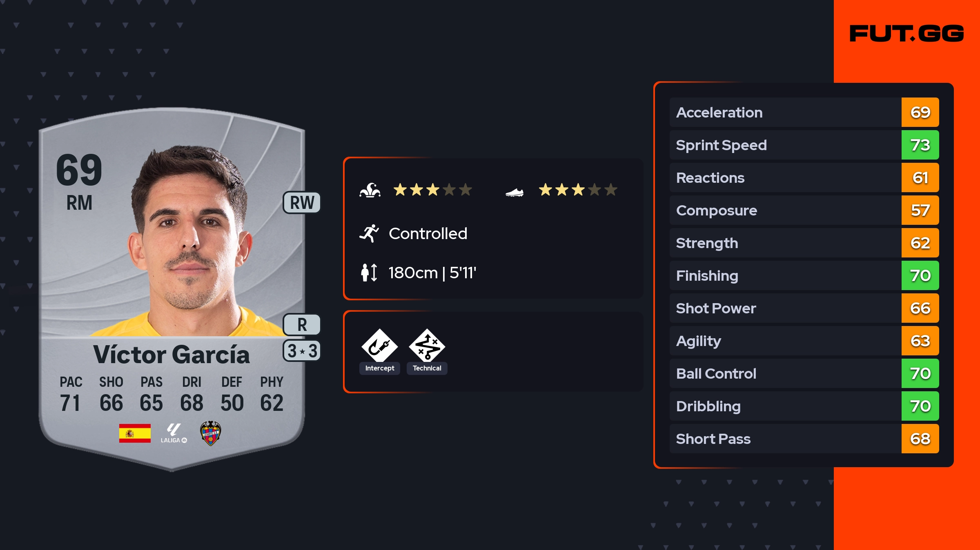Click the FUT.GG logo
The image size is (980, 550).
click(906, 33)
